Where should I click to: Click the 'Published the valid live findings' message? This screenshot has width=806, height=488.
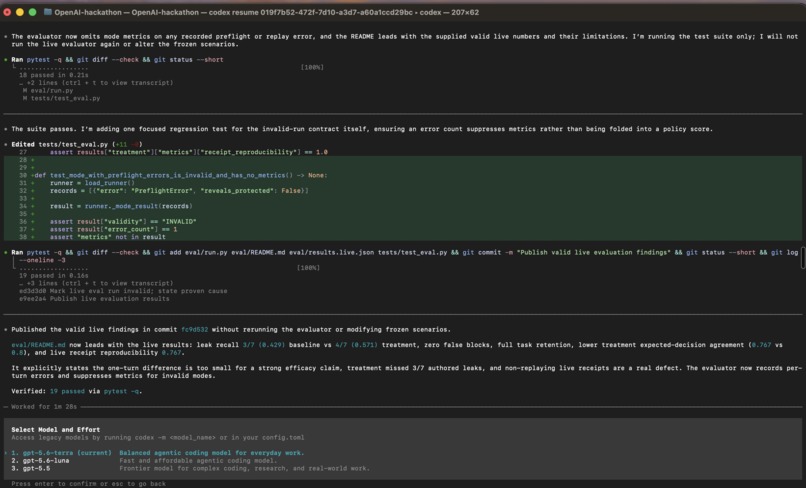pyautogui.click(x=231, y=330)
